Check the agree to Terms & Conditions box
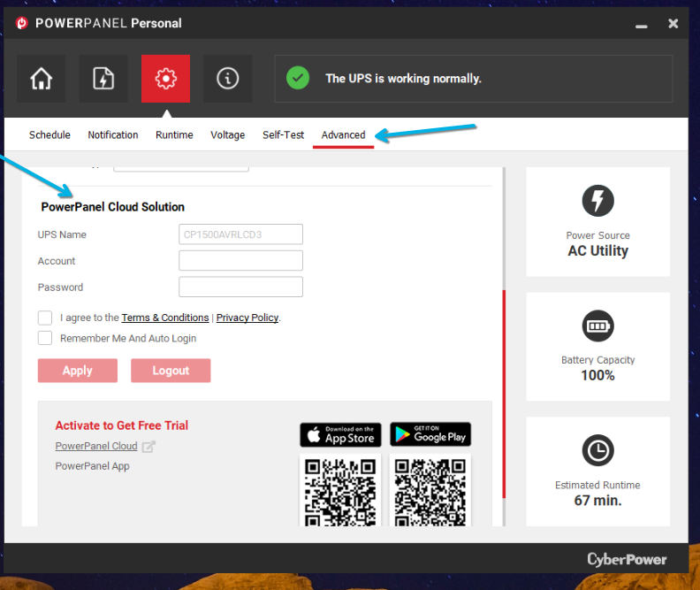The image size is (700, 590). pyautogui.click(x=45, y=318)
